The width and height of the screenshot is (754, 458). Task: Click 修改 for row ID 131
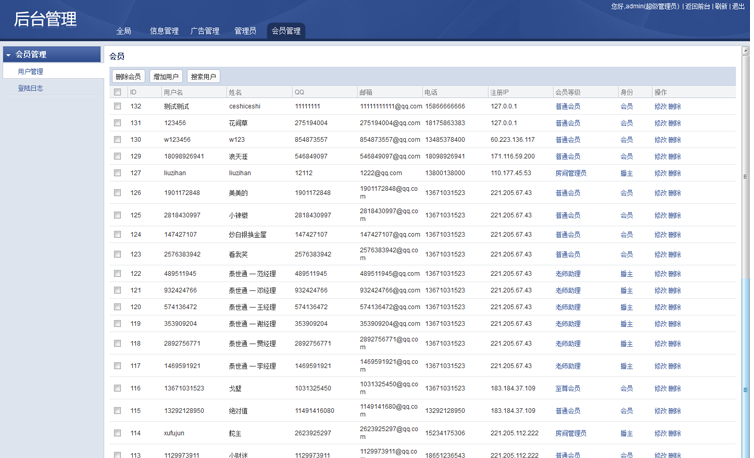[660, 123]
